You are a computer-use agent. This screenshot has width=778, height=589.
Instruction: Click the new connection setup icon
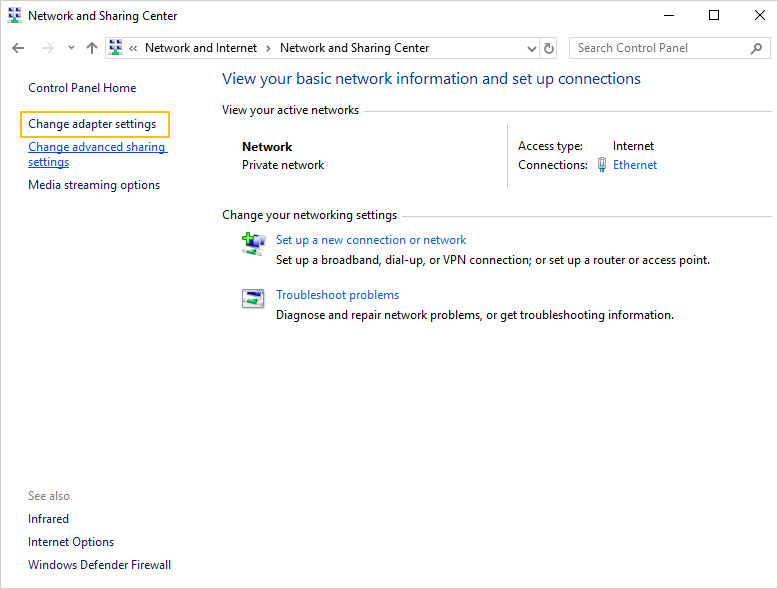pos(253,243)
